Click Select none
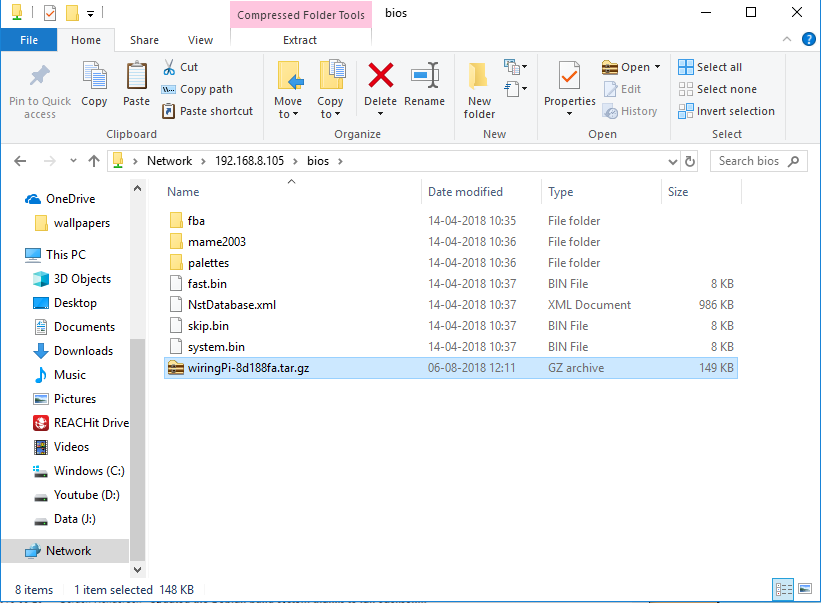 tap(717, 90)
